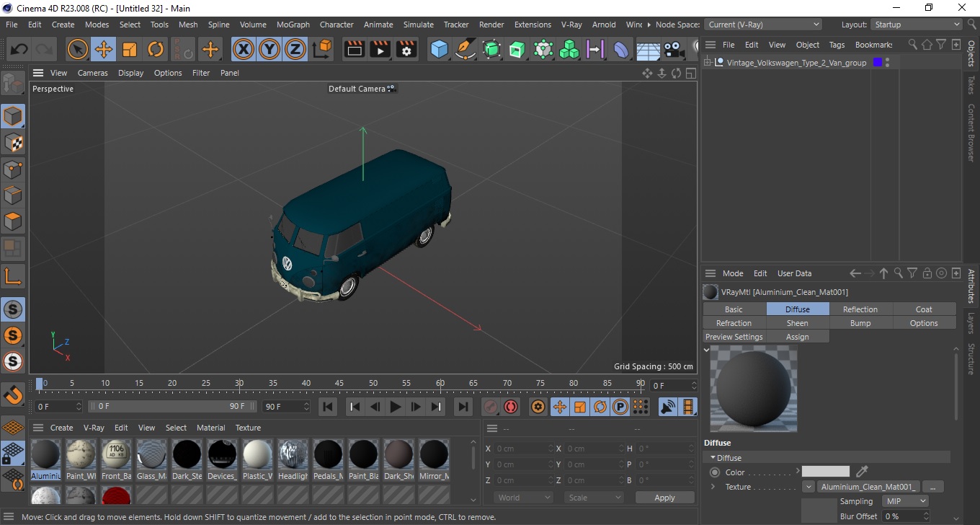
Task: Open the Takes side tab
Action: pos(971,85)
